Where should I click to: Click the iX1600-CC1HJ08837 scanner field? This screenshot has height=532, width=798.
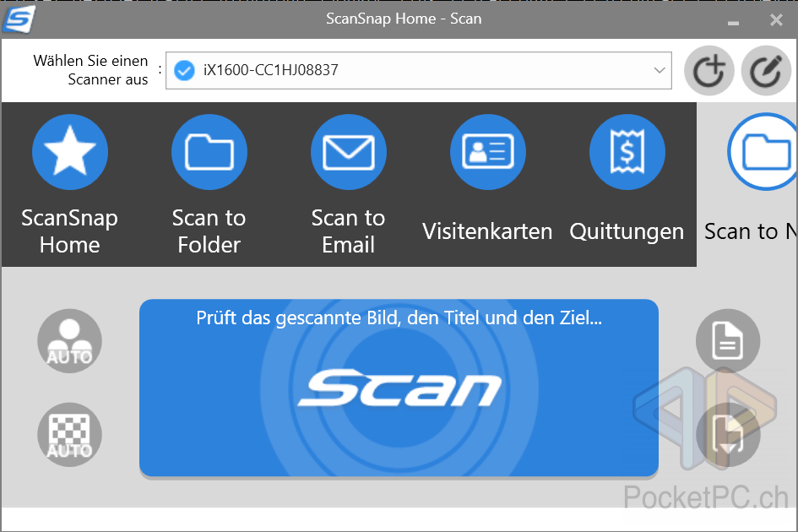[418, 70]
